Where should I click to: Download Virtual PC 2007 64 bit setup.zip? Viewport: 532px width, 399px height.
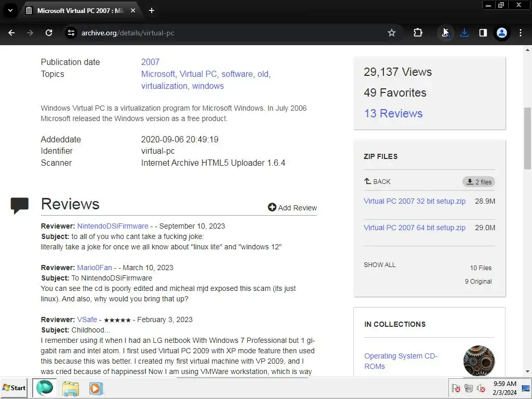[414, 228]
